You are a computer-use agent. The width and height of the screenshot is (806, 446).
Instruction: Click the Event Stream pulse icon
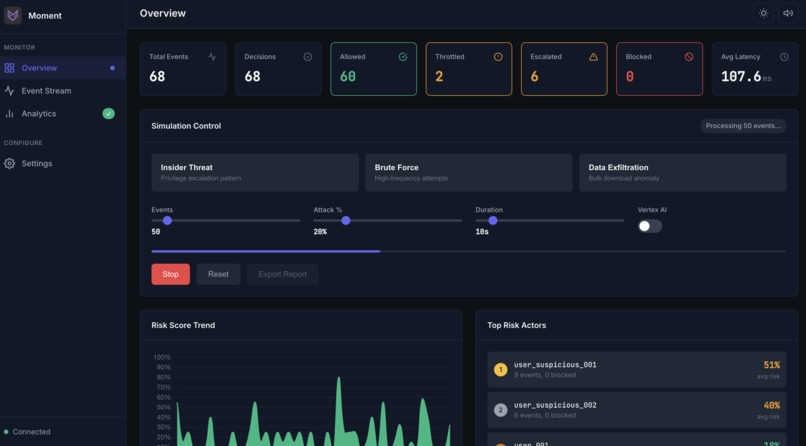coord(9,90)
